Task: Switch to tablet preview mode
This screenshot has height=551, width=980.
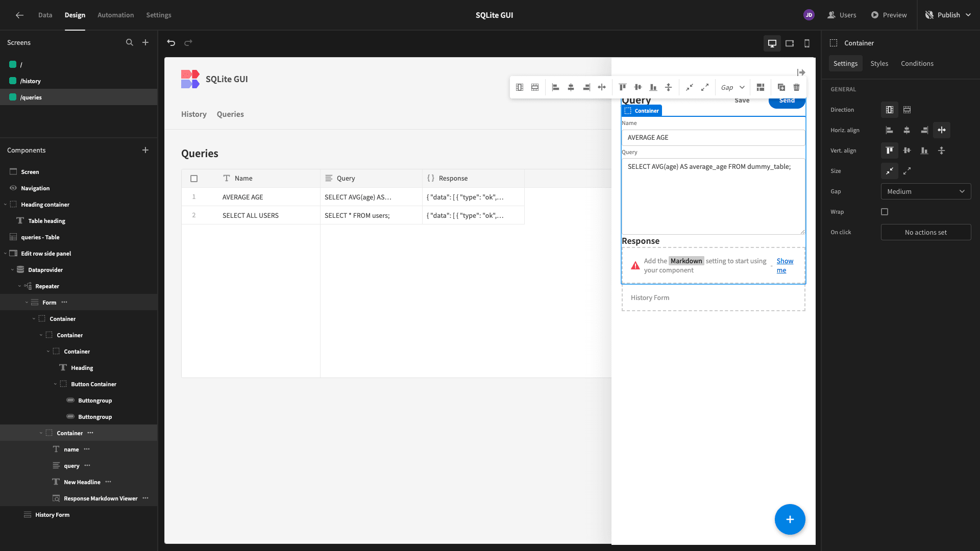Action: (790, 43)
